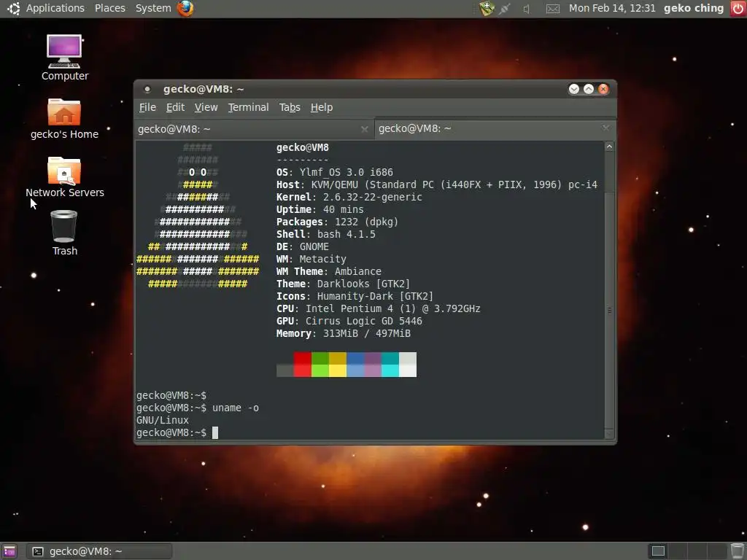
Task: Click the bold gecko@VM8 header in neofetch output
Action: click(x=303, y=147)
